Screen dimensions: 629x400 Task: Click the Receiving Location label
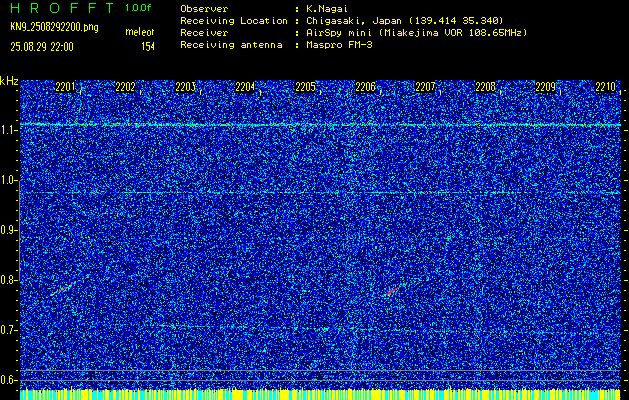tap(234, 21)
